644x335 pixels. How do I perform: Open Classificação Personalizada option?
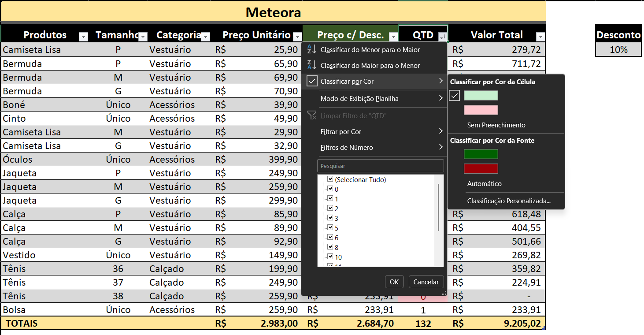[x=508, y=201]
